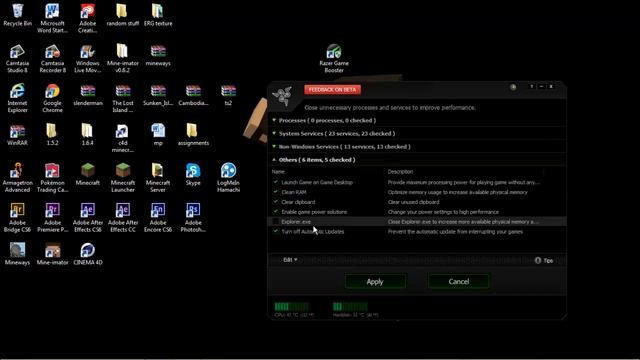Select the Mine-imator v0.6.2 folder
The width and height of the screenshot is (640, 360).
tap(122, 59)
